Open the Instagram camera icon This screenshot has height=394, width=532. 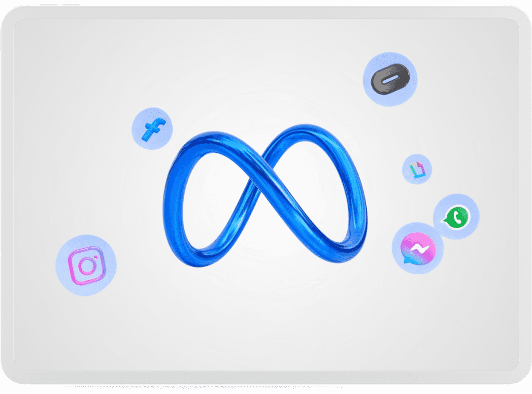[x=86, y=265]
